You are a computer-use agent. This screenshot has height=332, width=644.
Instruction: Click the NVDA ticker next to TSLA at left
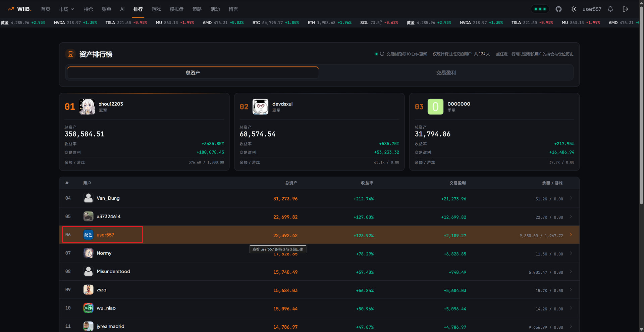(x=75, y=22)
